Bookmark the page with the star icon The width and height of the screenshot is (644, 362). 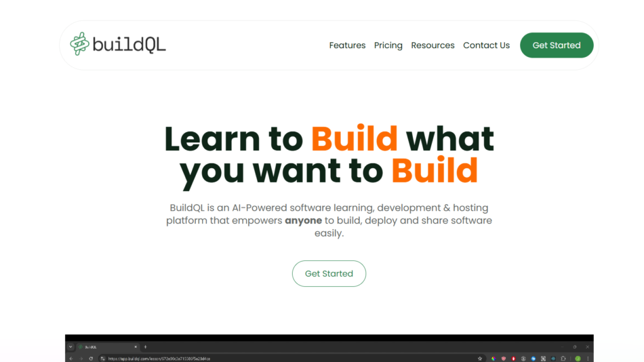[480, 359]
